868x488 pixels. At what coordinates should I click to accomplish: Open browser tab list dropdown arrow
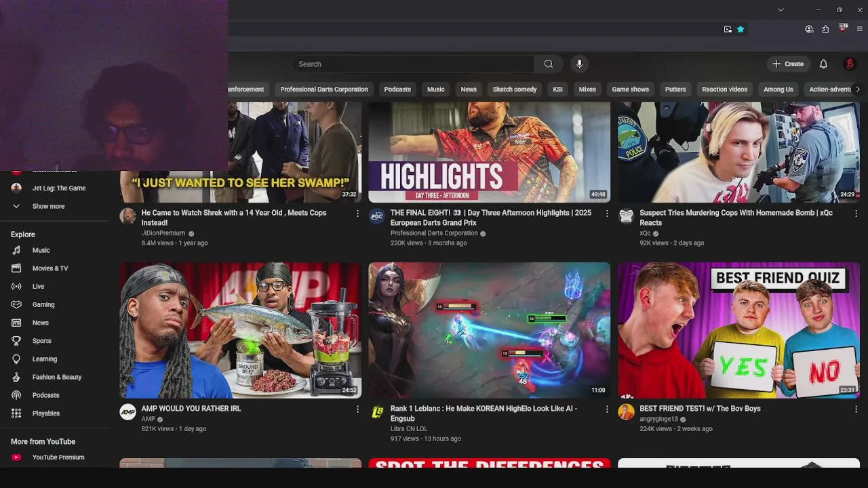781,10
